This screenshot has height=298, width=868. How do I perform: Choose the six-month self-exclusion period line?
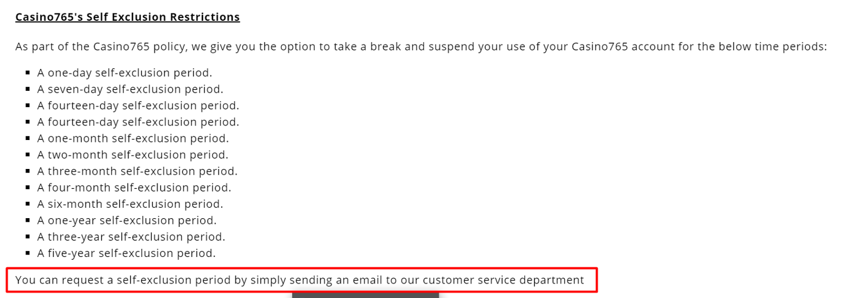coord(130,204)
